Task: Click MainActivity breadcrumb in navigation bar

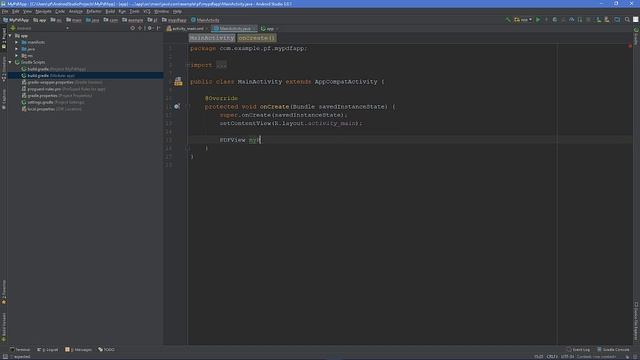Action: [x=205, y=20]
